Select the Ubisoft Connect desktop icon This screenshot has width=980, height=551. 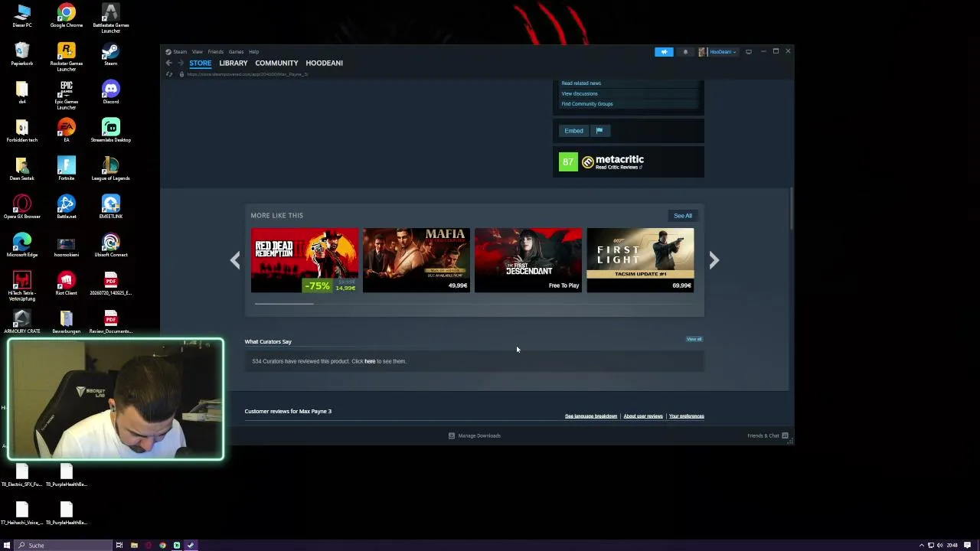tap(111, 246)
